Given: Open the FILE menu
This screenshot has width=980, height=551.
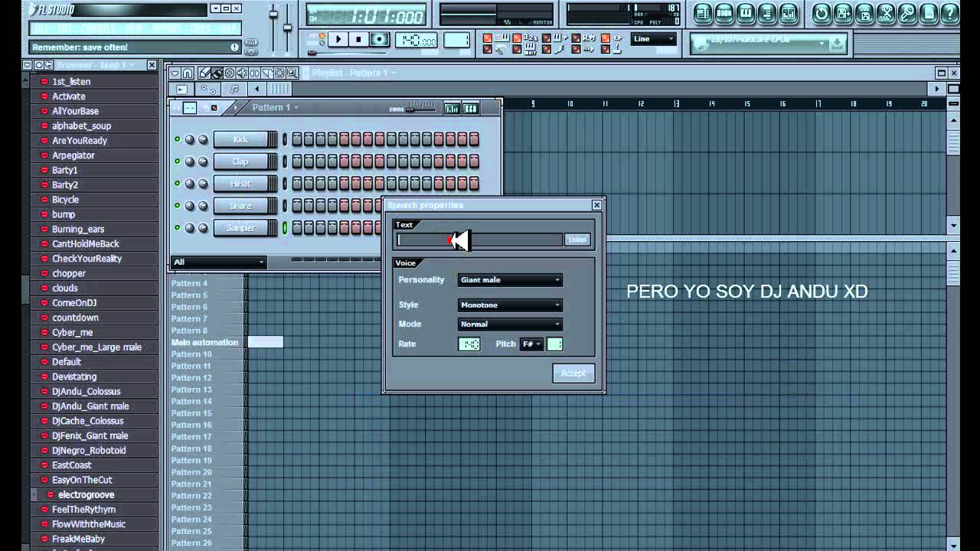Looking at the screenshot, I should tap(41, 28).
